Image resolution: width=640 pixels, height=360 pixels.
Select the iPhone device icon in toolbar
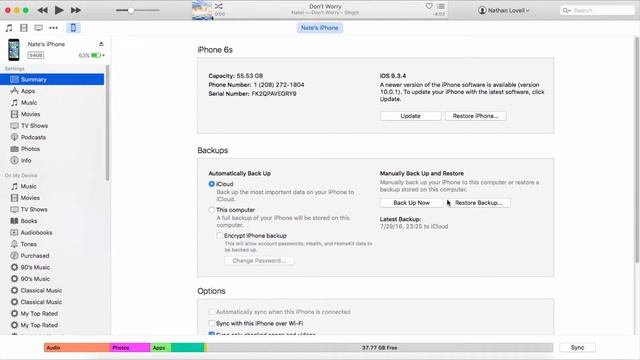(x=73, y=28)
